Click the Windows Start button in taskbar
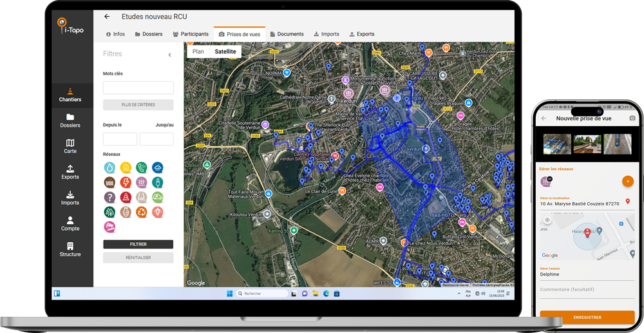The height and width of the screenshot is (333, 644). coord(229,294)
